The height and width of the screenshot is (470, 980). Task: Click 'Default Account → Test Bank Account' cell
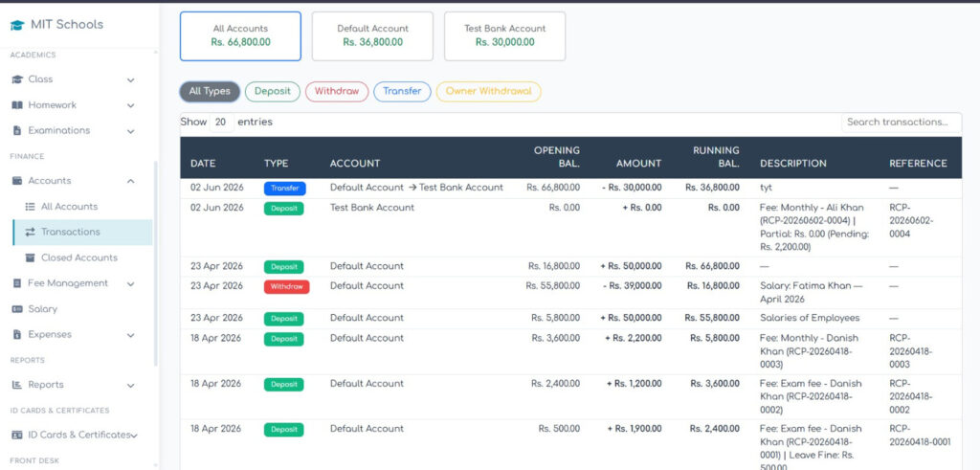tap(417, 188)
